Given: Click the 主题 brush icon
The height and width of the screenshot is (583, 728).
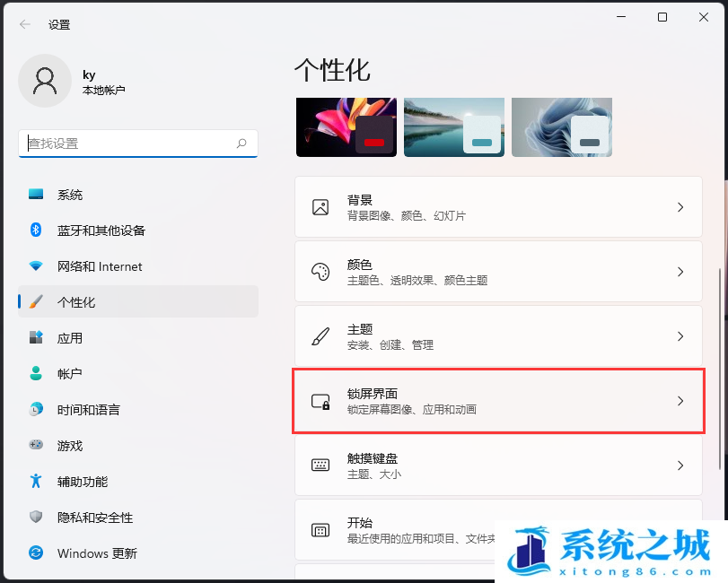Looking at the screenshot, I should pos(320,336).
